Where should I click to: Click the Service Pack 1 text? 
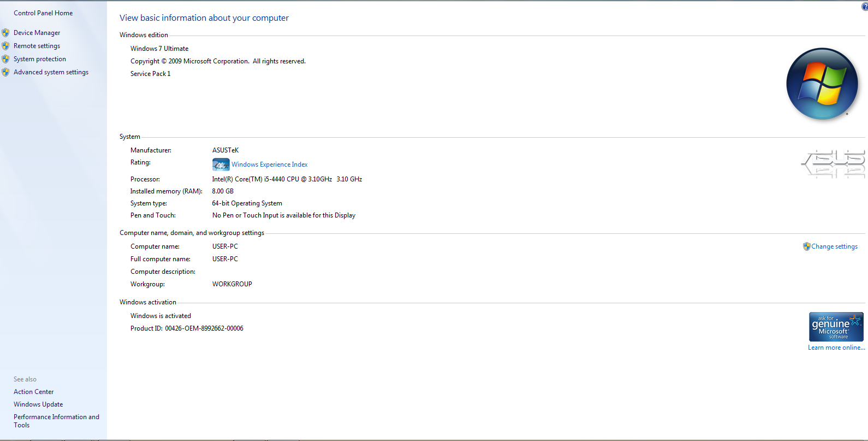tap(150, 74)
